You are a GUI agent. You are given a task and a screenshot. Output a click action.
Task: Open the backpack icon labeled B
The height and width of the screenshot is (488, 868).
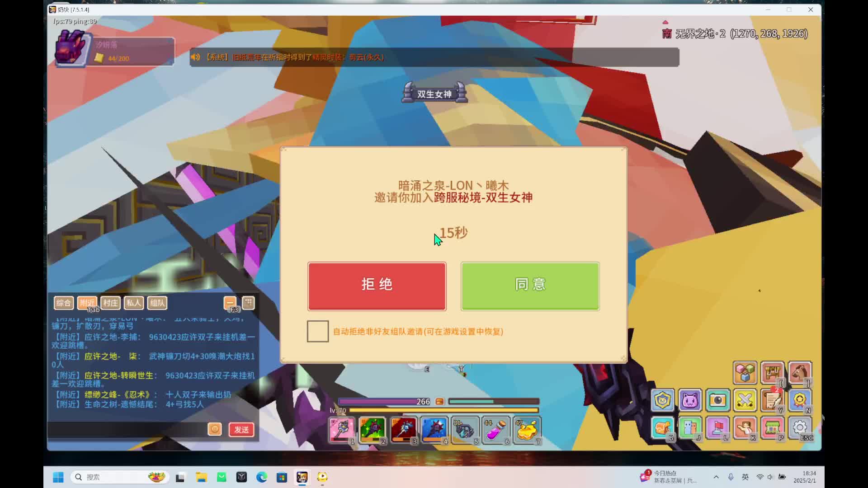point(662,427)
